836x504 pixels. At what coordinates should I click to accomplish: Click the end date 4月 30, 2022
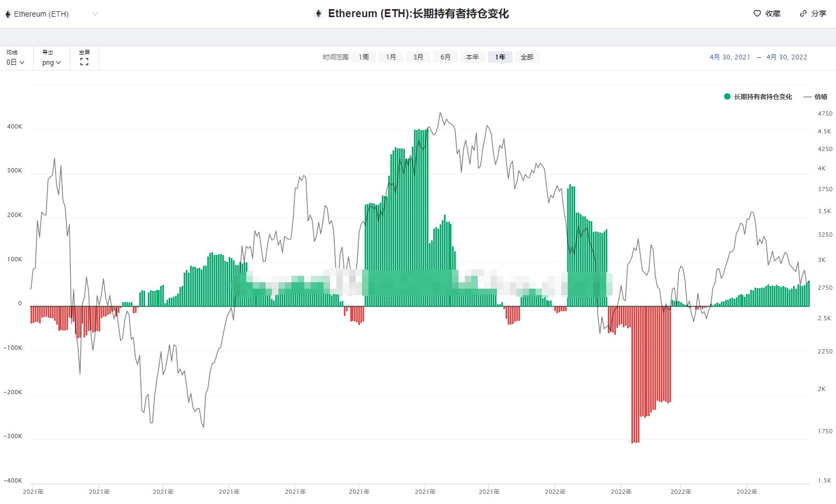786,57
